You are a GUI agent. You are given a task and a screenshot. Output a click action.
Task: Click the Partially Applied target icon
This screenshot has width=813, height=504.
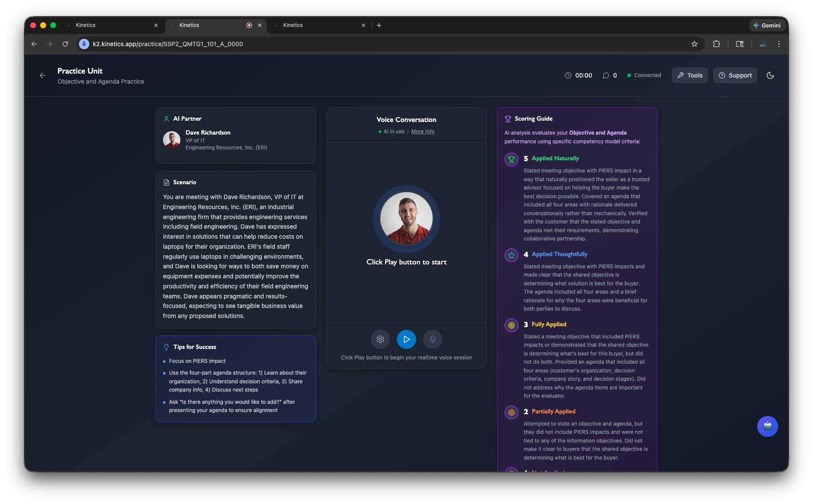coord(512,412)
